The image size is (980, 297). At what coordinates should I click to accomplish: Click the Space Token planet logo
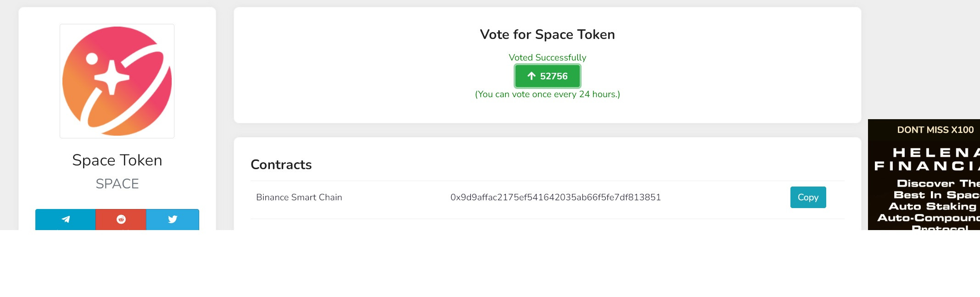[117, 81]
